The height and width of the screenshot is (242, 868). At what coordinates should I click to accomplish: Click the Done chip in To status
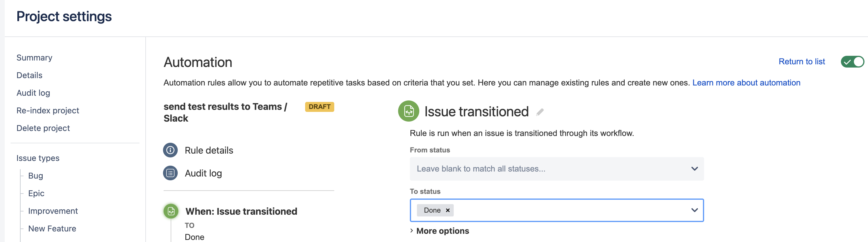coord(432,210)
